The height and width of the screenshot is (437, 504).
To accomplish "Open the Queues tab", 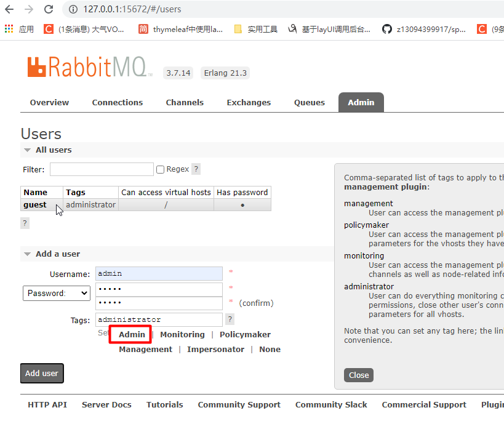I will click(309, 102).
